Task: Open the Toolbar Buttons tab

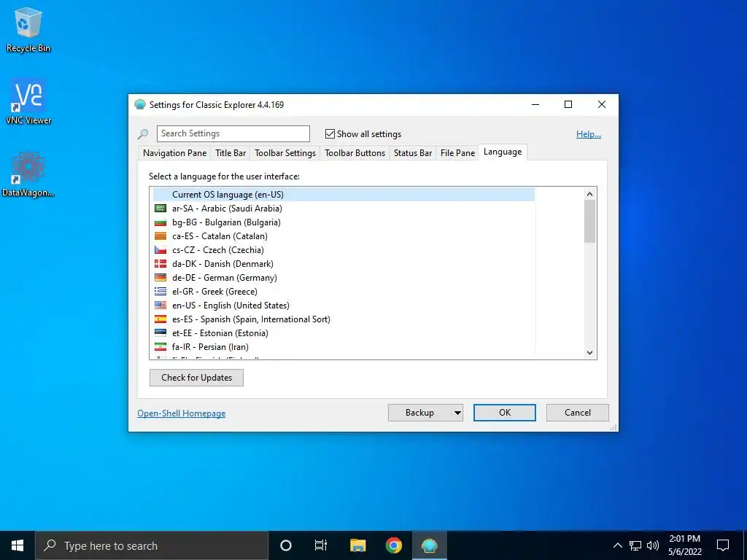Action: [355, 153]
